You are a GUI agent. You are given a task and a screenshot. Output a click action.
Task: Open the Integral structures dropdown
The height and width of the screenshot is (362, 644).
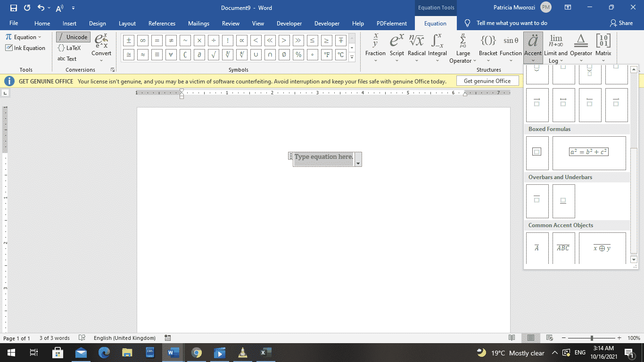(x=438, y=48)
